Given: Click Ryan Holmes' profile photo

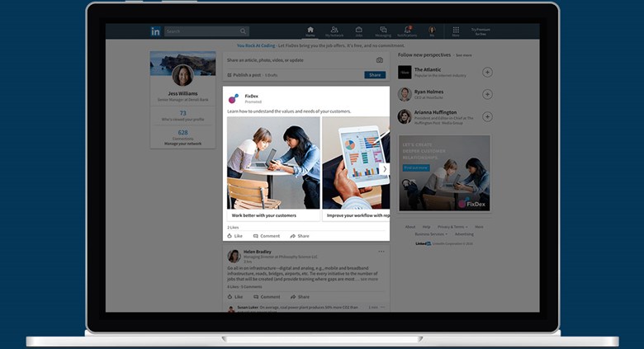Looking at the screenshot, I should click(405, 94).
